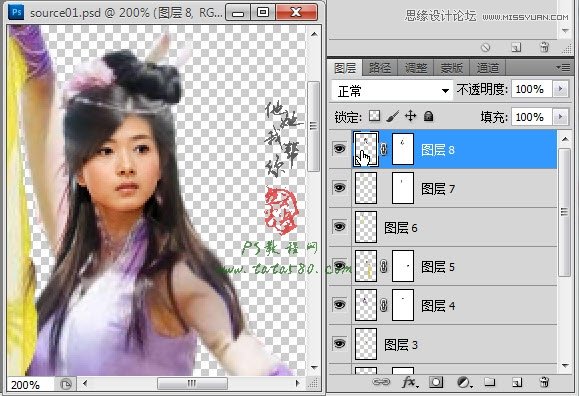Maximize the source01.psd document window

coord(263,12)
